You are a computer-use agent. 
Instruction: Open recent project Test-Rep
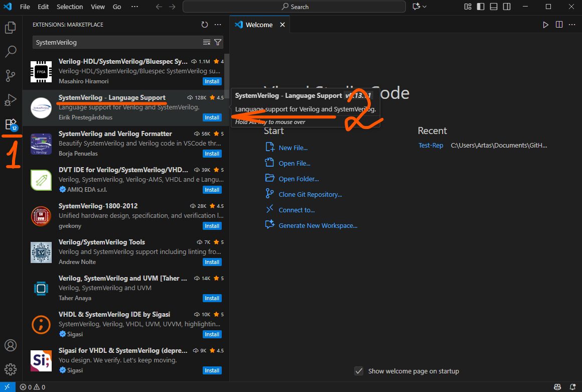430,145
